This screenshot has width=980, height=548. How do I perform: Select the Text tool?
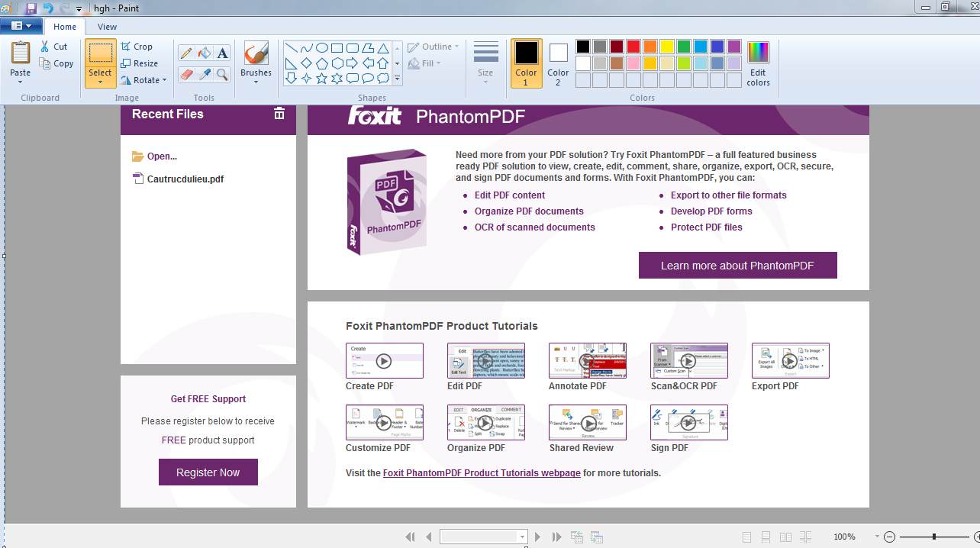pos(221,53)
